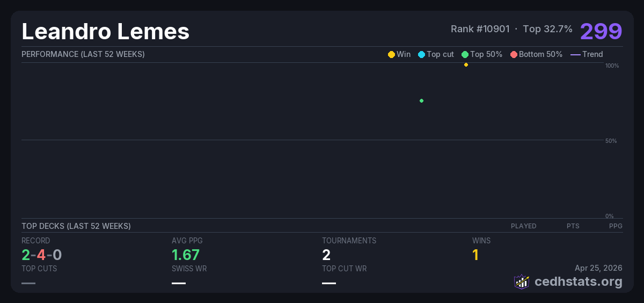Click the Top Decks (Last 52 Weeks) heading
Screen dimensions: 644x303
(x=76, y=226)
